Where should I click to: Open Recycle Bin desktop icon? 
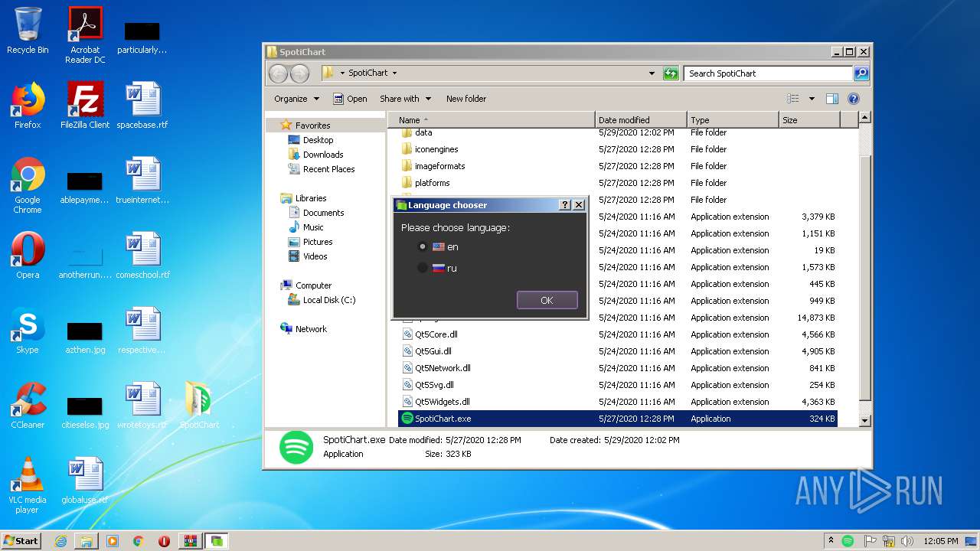coord(28,31)
